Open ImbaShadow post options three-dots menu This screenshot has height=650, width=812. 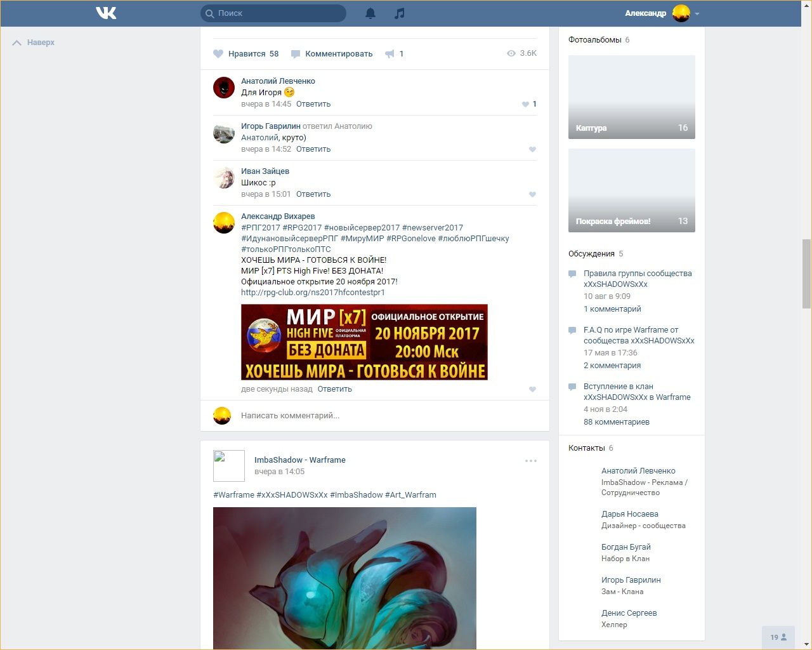[x=531, y=461]
